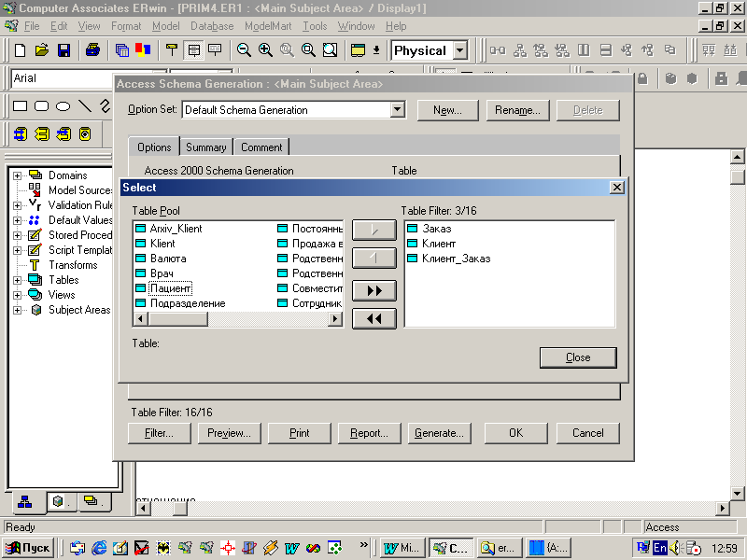Viewport: 747px width, 560px height.
Task: Select the line drawing tool
Action: 84,105
